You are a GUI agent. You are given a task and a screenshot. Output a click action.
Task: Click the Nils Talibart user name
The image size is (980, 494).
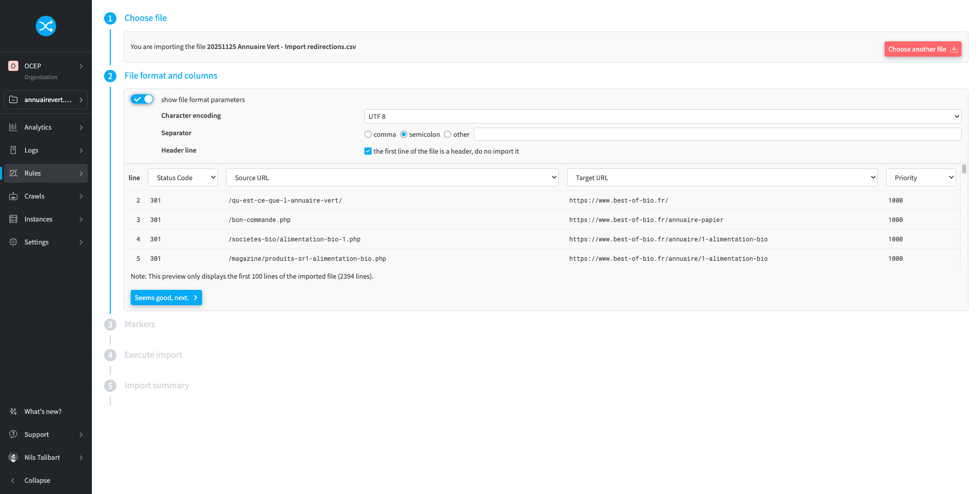point(42,457)
